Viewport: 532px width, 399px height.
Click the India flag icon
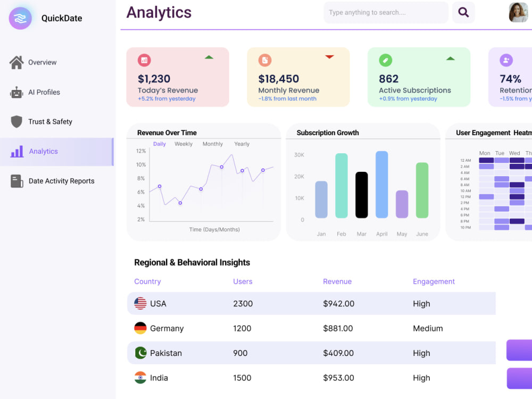pos(140,378)
